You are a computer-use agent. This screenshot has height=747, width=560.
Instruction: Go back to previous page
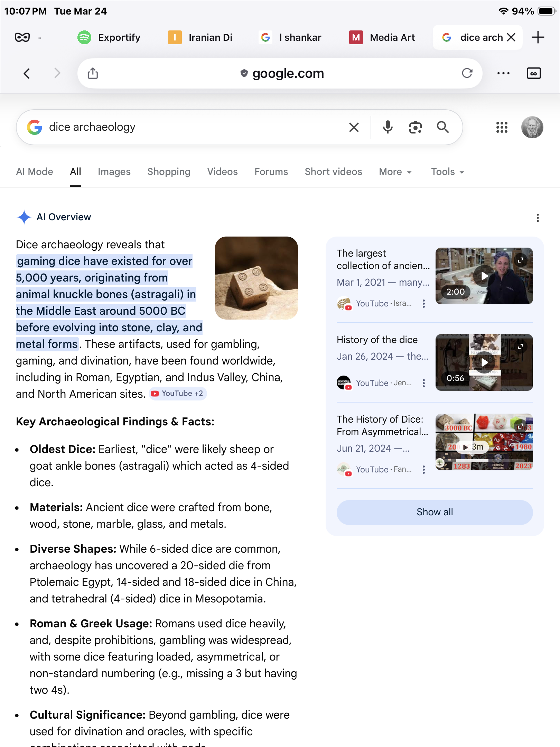27,73
